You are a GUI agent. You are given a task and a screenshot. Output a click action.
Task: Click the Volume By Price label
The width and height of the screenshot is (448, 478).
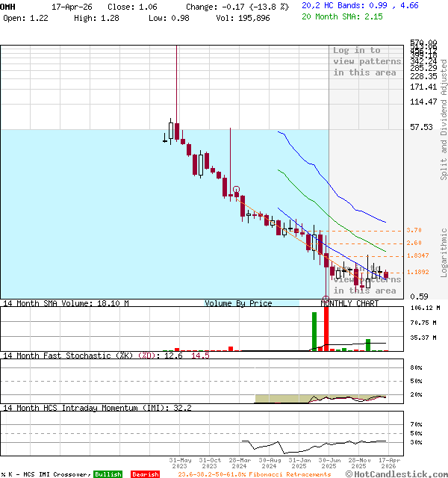238,304
